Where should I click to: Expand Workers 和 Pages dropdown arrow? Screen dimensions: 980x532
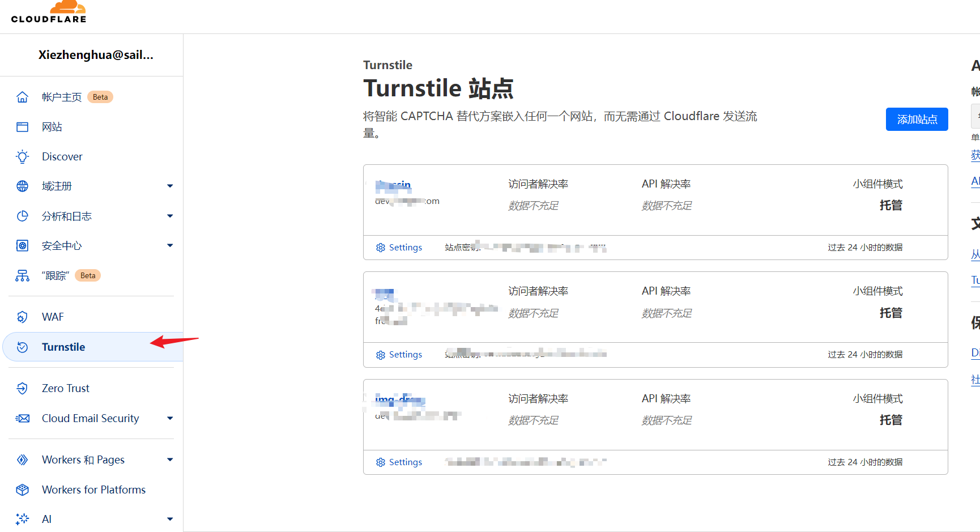pyautogui.click(x=170, y=459)
